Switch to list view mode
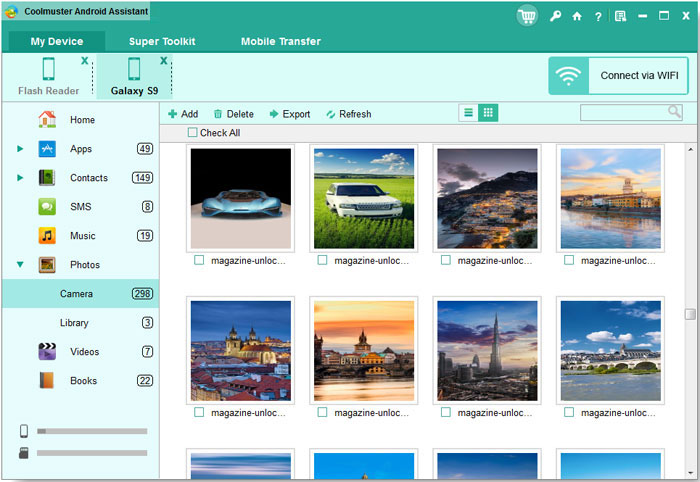Image resolution: width=700 pixels, height=482 pixels. (468, 113)
